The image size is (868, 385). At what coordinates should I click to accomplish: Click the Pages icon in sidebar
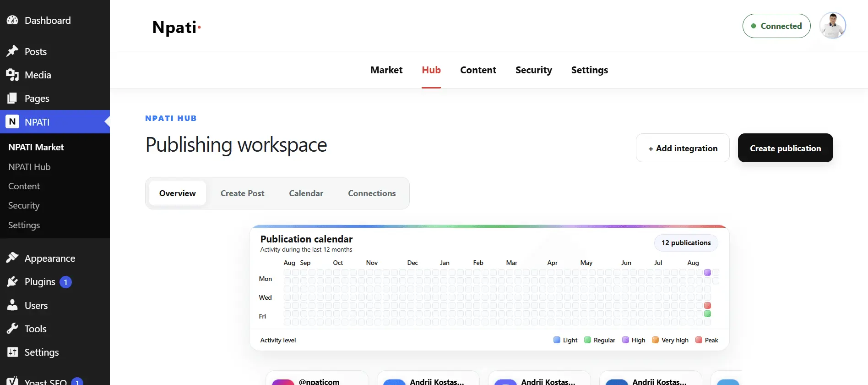12,98
